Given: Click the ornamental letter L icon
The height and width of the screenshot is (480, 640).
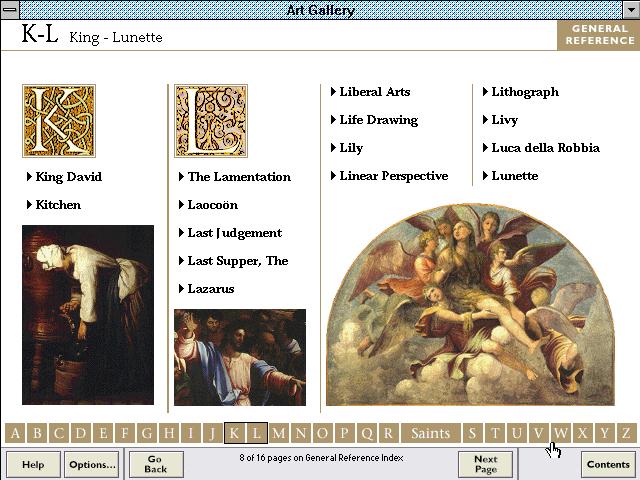Looking at the screenshot, I should (x=211, y=121).
